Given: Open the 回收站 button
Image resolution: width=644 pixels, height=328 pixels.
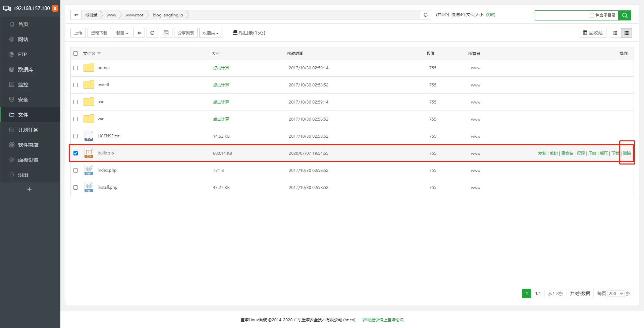Looking at the screenshot, I should [593, 33].
